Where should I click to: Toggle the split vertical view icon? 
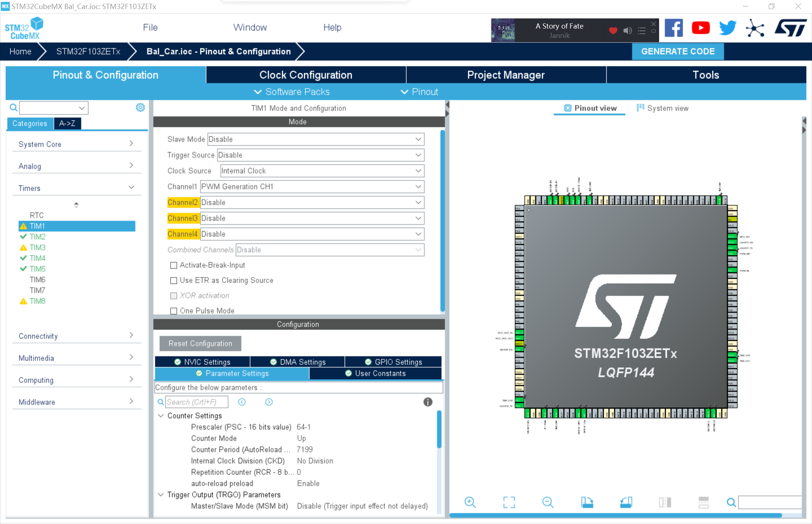pos(665,502)
